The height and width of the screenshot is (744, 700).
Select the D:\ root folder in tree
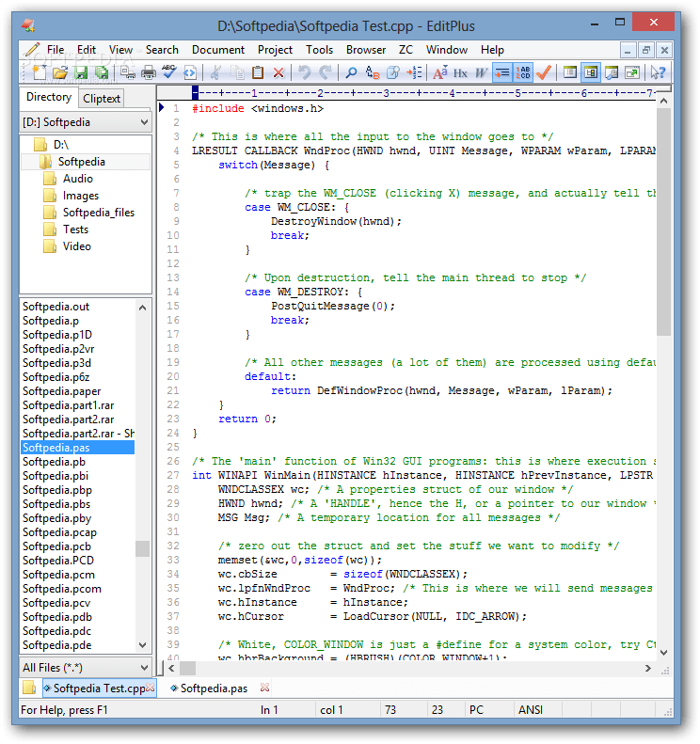pyautogui.click(x=61, y=145)
